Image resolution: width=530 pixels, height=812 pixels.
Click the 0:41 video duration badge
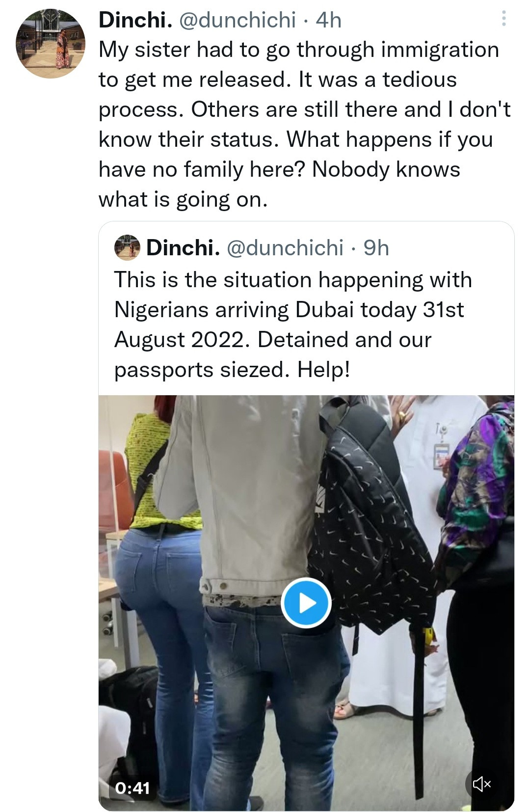(x=132, y=787)
